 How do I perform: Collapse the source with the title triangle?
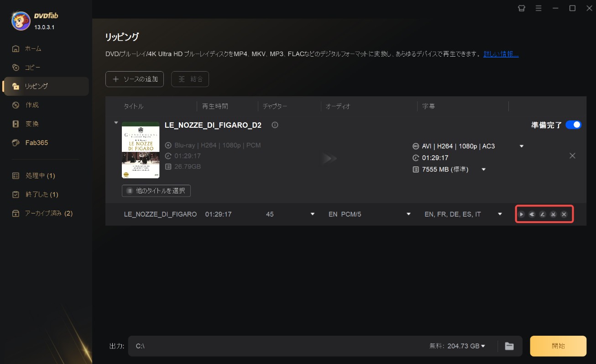[x=116, y=123]
